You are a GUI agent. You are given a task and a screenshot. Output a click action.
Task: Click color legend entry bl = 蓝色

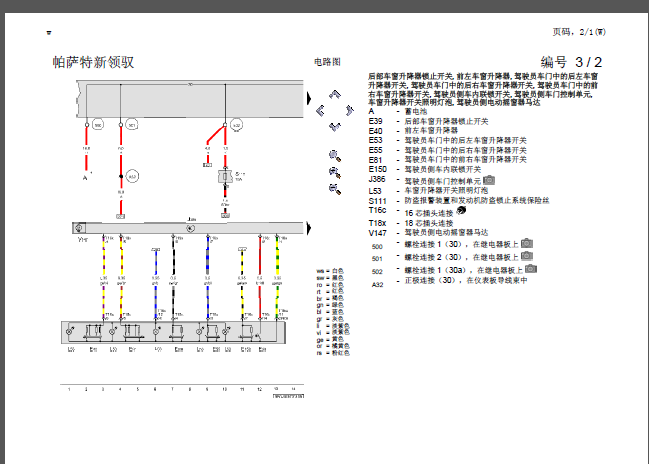(x=330, y=312)
